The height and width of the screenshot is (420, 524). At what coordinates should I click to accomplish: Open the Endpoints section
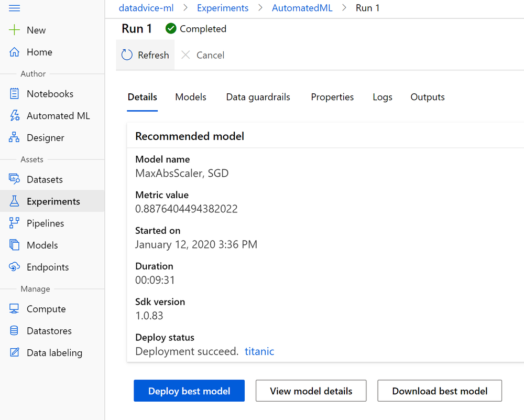click(x=48, y=267)
